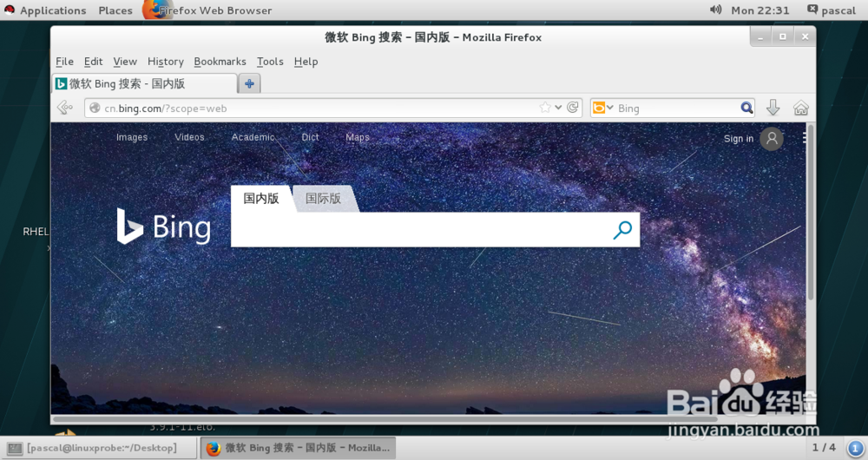The height and width of the screenshot is (460, 868).
Task: Click the Bing page search magnifier icon
Action: pos(622,229)
